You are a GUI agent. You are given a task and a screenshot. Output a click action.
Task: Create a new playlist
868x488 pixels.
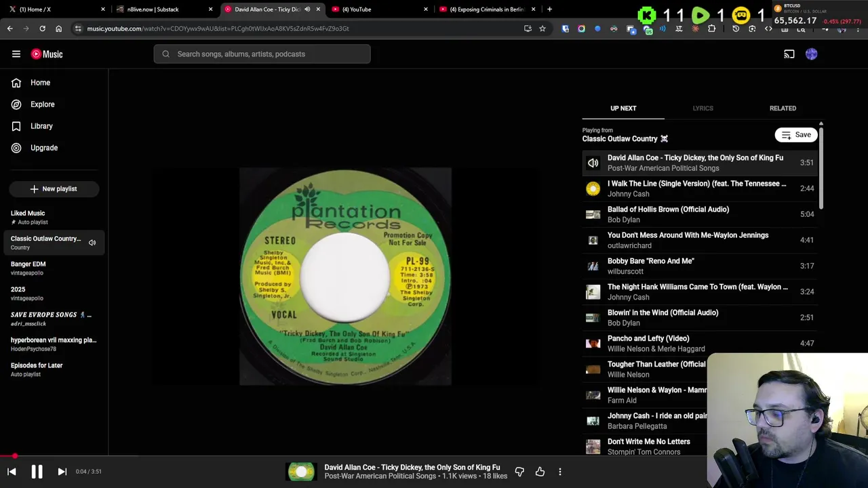(54, 189)
